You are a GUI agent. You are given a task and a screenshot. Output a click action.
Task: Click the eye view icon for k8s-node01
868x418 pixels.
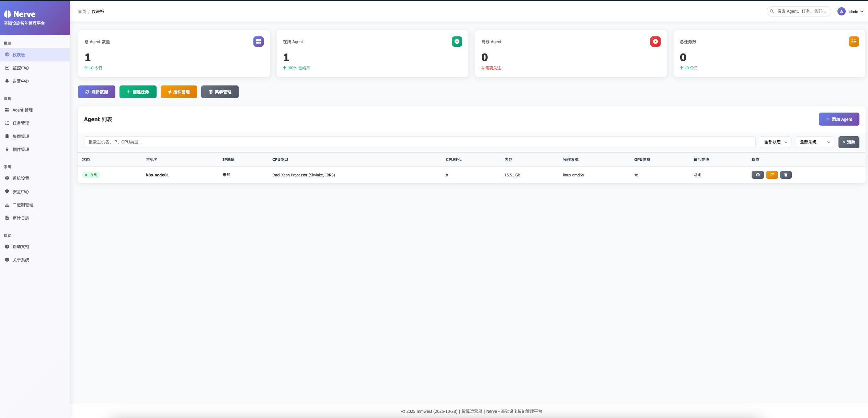[757, 175]
